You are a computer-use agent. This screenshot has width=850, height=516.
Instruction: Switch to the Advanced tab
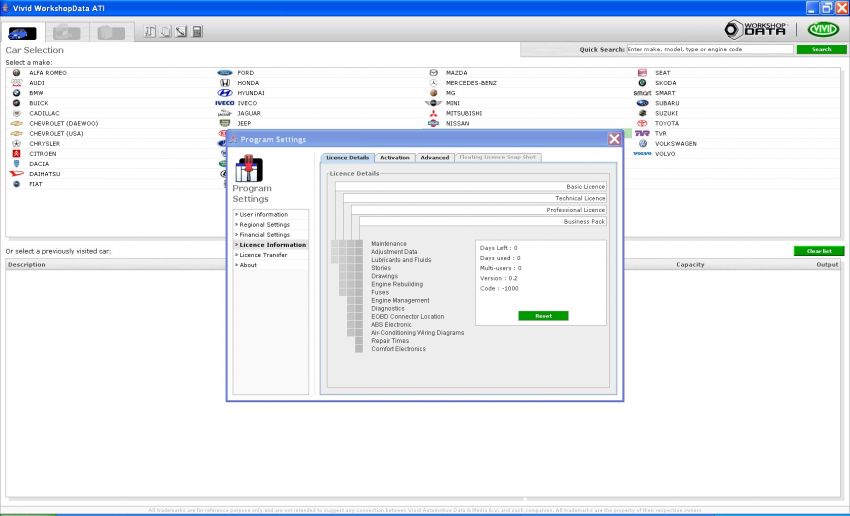coord(435,158)
